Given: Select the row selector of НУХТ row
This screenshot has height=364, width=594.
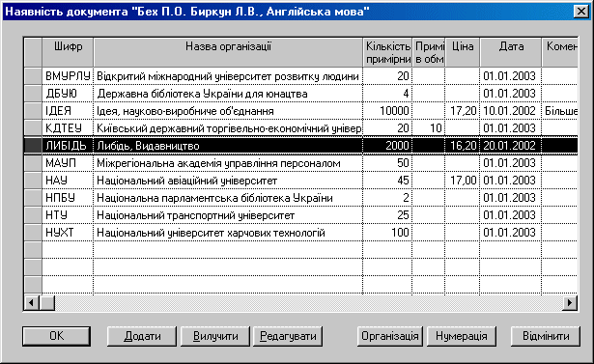Looking at the screenshot, I should point(33,233).
